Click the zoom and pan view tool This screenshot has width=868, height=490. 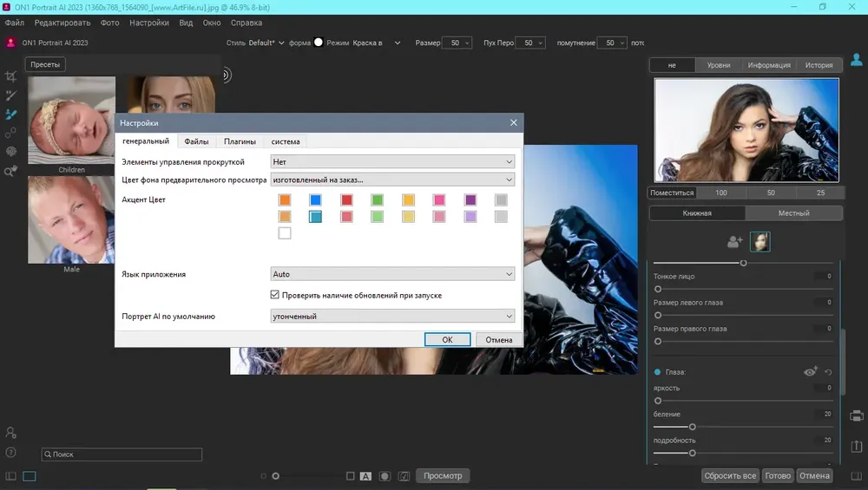click(11, 171)
